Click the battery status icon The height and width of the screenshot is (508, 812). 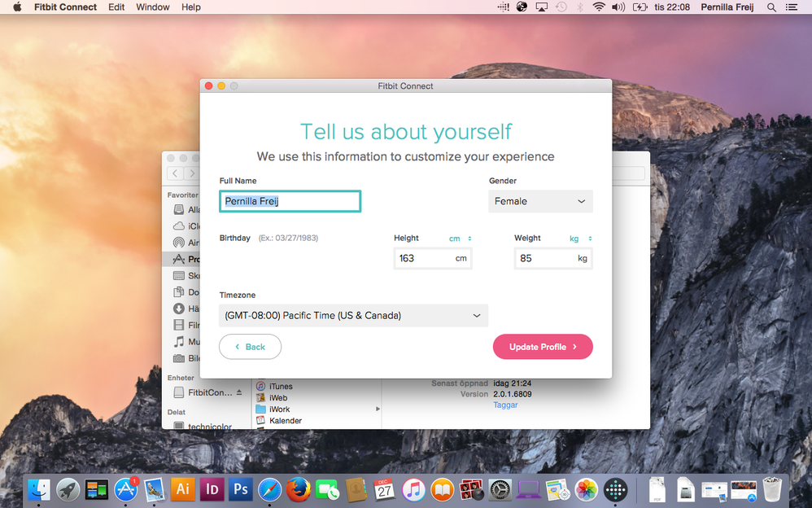[x=640, y=7]
